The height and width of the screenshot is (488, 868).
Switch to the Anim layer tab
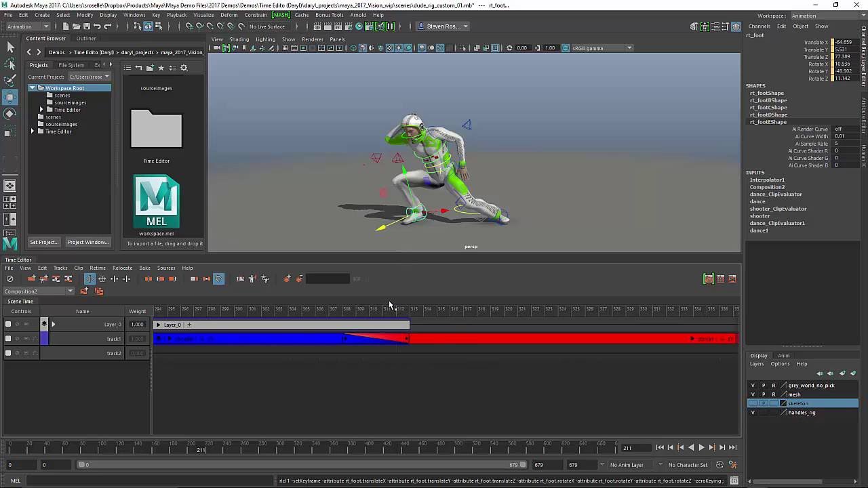click(784, 356)
